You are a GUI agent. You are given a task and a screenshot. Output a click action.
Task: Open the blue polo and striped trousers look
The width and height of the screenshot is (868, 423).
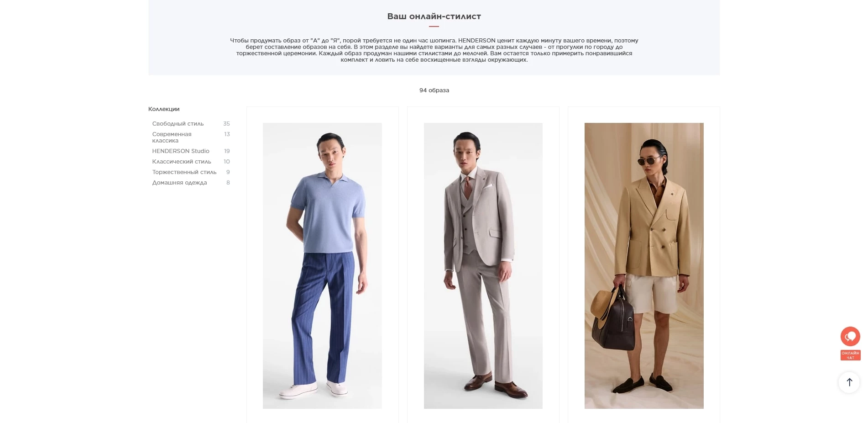[x=322, y=265]
